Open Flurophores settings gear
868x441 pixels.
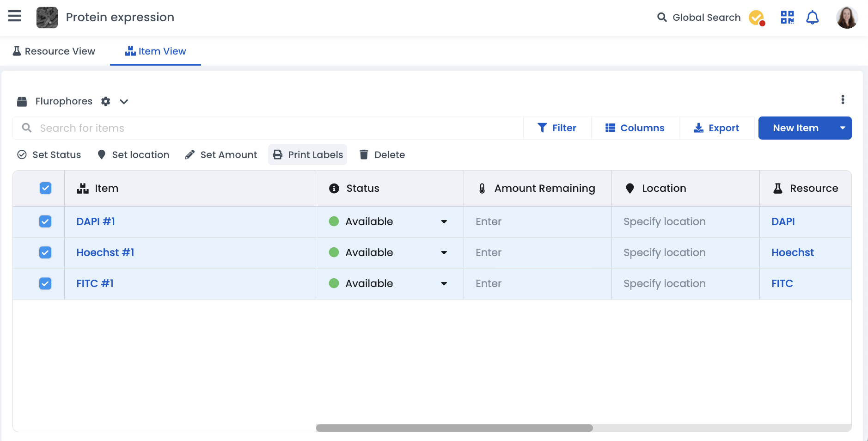[106, 101]
